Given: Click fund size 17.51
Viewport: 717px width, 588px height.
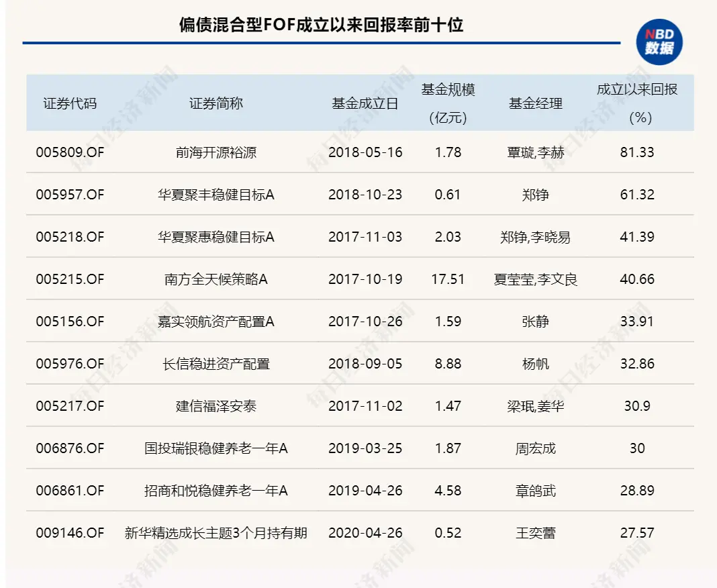Looking at the screenshot, I should pyautogui.click(x=448, y=279).
